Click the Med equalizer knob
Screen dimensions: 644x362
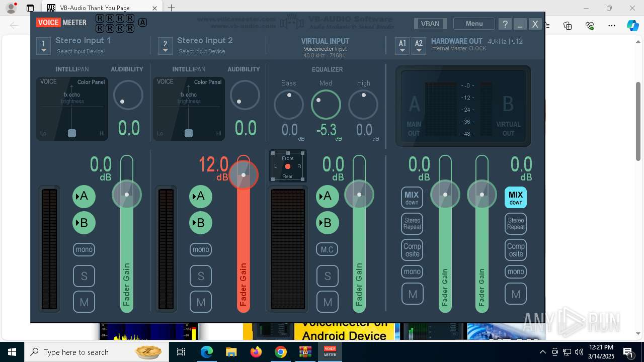(326, 105)
